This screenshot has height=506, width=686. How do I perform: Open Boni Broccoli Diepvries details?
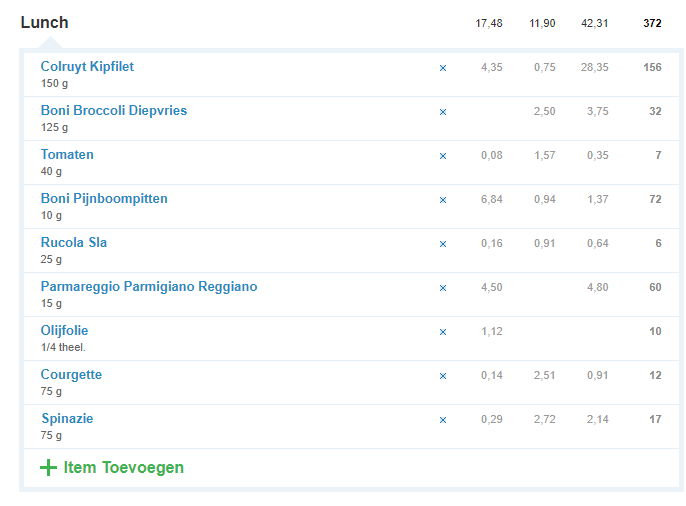(x=113, y=111)
